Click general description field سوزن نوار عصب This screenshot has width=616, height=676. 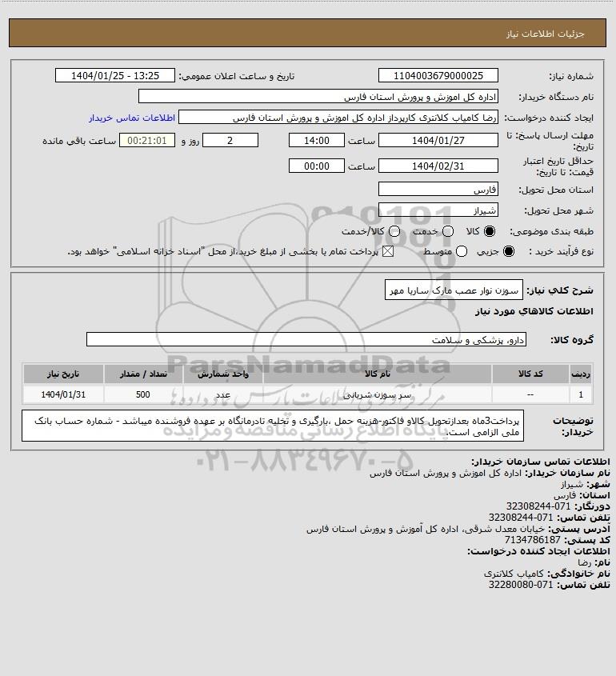click(454, 290)
